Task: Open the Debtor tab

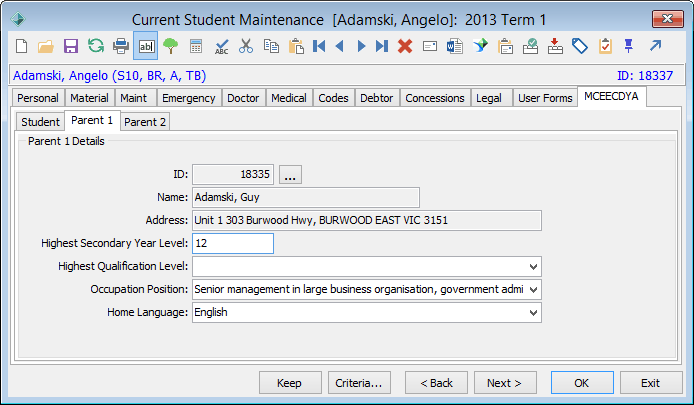Action: [377, 98]
